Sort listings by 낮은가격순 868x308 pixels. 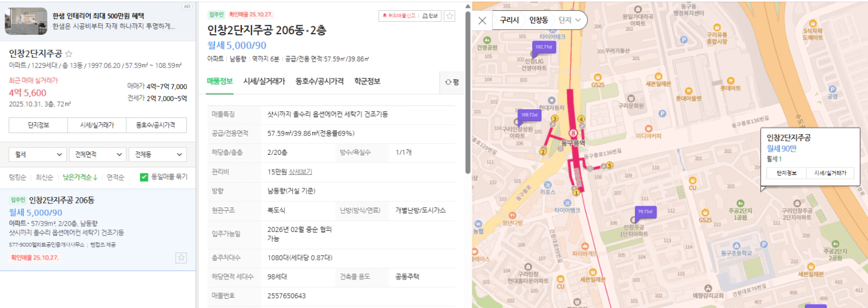[x=79, y=177]
